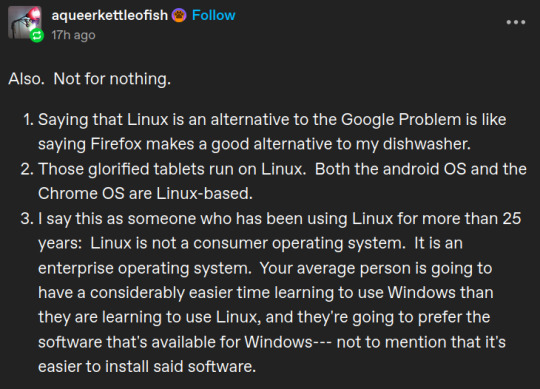This screenshot has width=540, height=389.
Task: Follow the aqueerkettleofish blog
Action: click(x=214, y=15)
